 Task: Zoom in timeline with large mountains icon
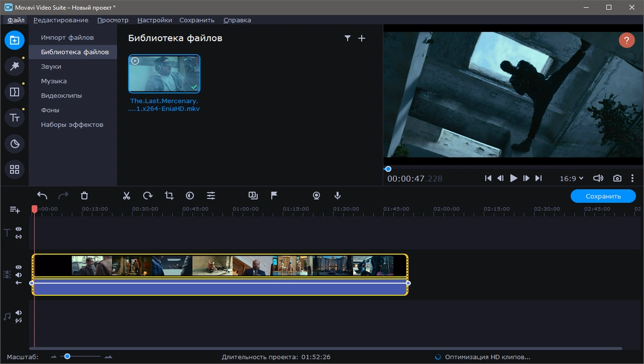(108, 356)
